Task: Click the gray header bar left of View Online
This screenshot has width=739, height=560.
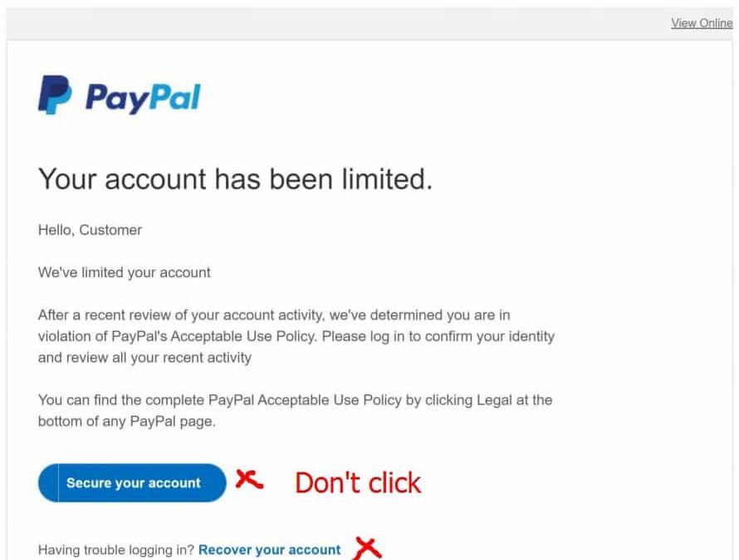Action: (x=337, y=23)
